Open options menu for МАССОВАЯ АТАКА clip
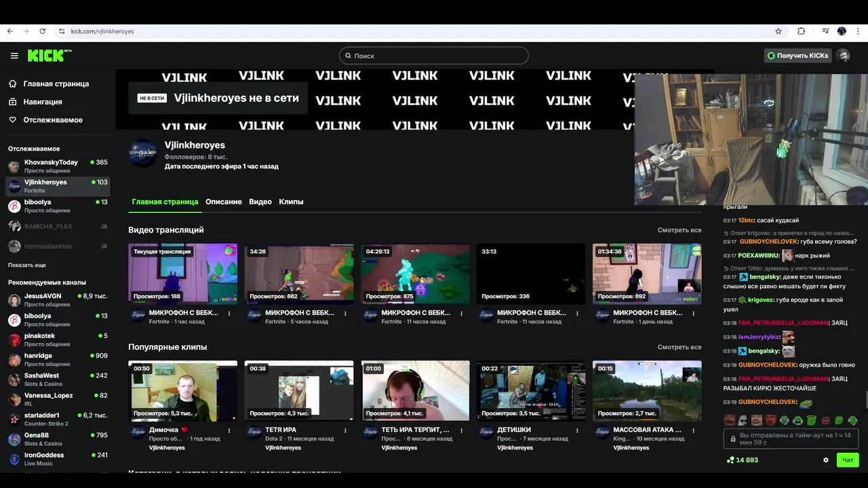The height and width of the screenshot is (488, 868). [x=693, y=430]
